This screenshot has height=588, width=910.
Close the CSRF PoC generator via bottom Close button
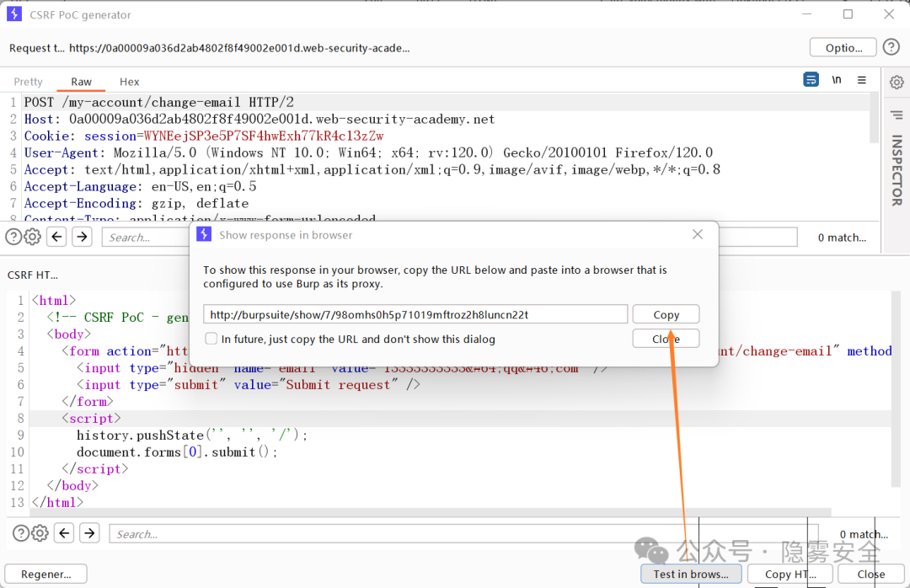click(x=870, y=574)
